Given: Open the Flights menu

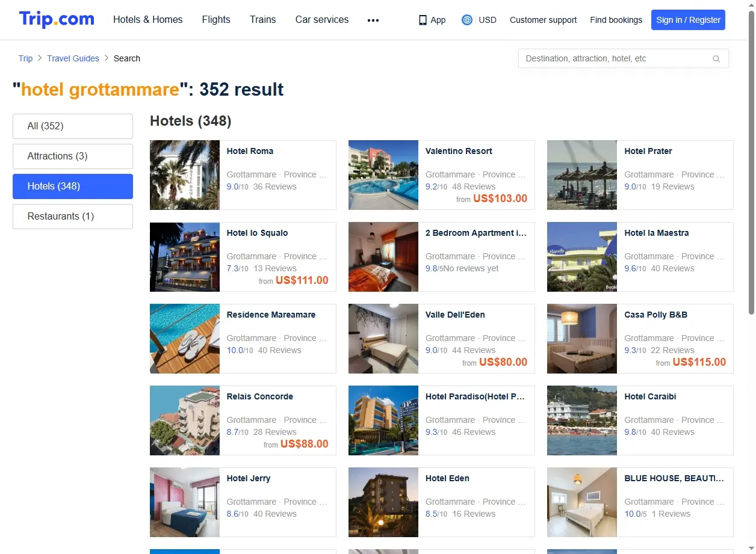Looking at the screenshot, I should pos(216,19).
